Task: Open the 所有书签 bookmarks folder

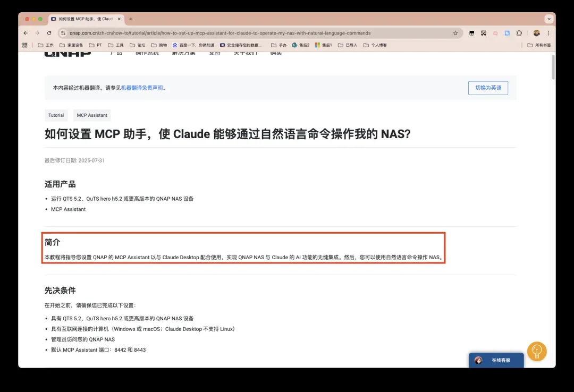Action: point(539,45)
